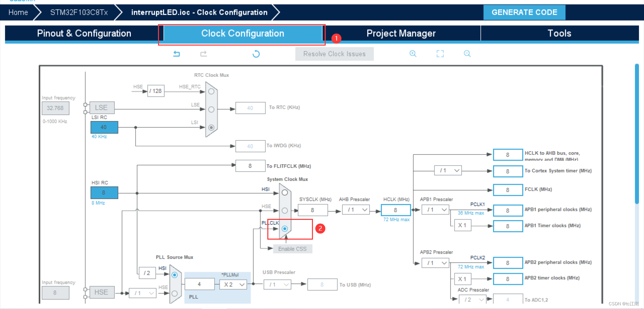Click the fit-to-screen icon
Image resolution: width=644 pixels, height=309 pixels.
(440, 54)
